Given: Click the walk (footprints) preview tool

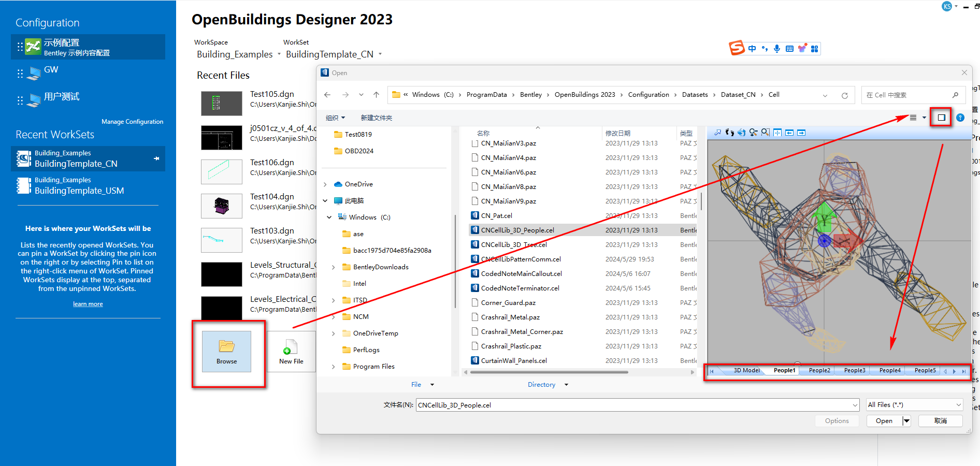Looking at the screenshot, I should click(x=729, y=133).
